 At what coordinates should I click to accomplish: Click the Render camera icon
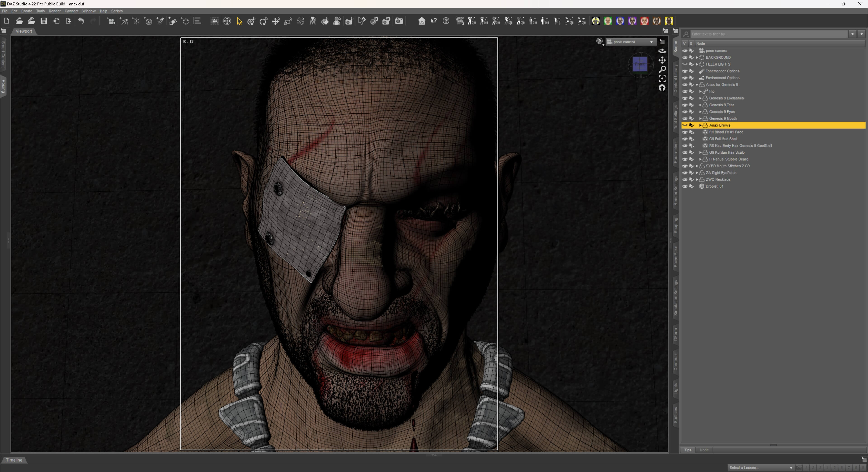pyautogui.click(x=399, y=21)
